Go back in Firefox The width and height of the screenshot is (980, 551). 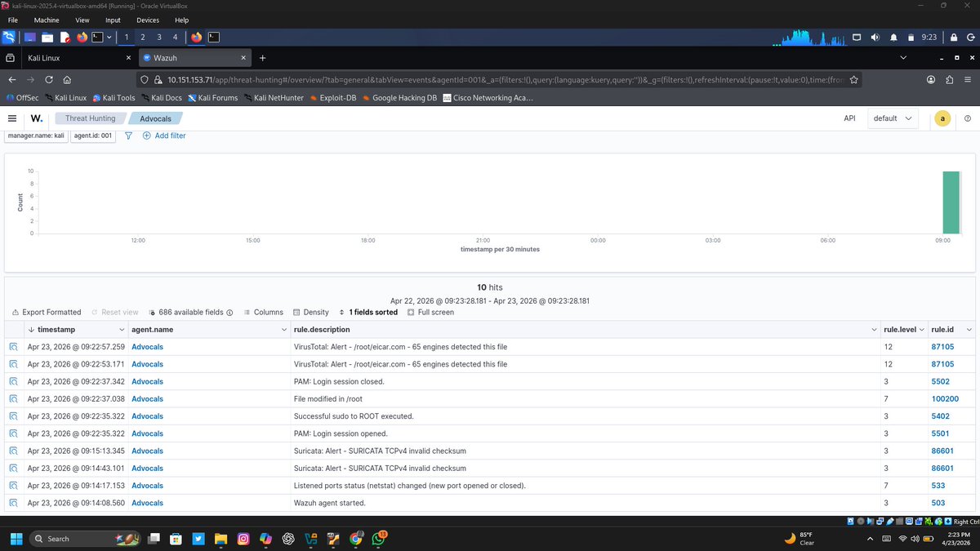(x=12, y=80)
